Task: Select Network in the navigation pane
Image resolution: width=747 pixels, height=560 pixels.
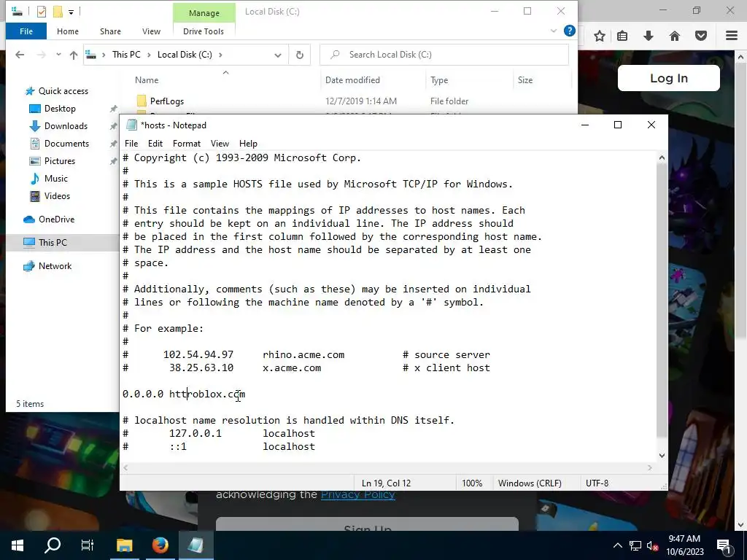Action: (x=55, y=266)
